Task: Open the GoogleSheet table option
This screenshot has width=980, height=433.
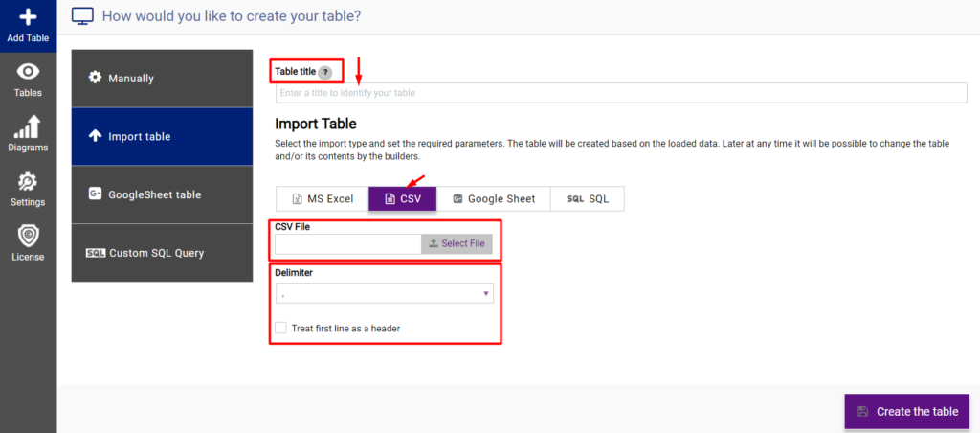Action: tap(163, 194)
